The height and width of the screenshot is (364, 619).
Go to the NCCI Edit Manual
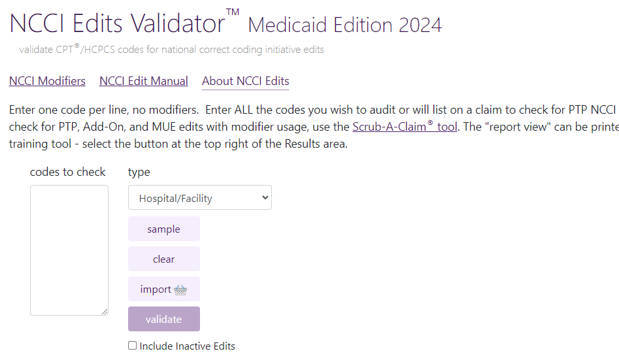144,81
